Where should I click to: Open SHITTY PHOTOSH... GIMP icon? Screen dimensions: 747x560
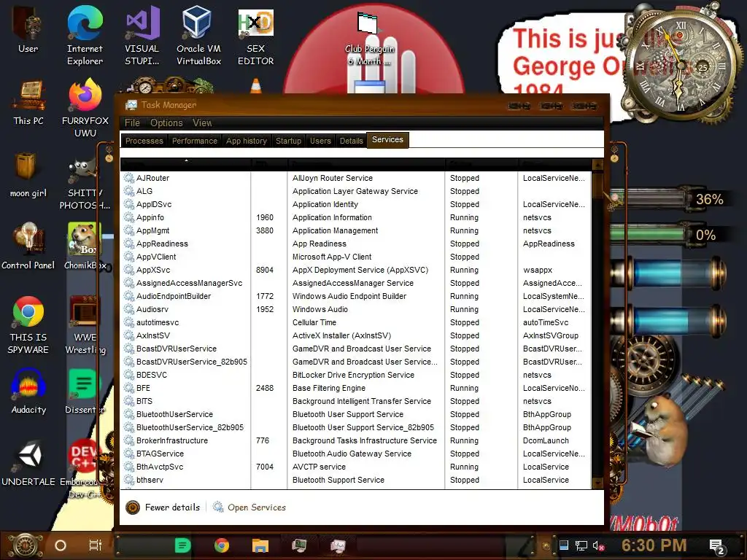tap(85, 184)
